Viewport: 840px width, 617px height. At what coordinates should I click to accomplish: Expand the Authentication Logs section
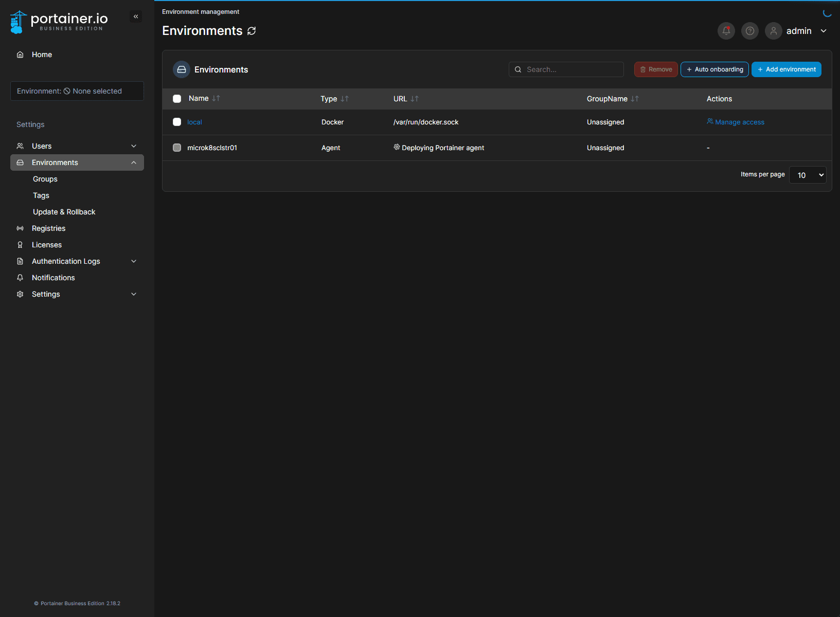click(x=134, y=261)
